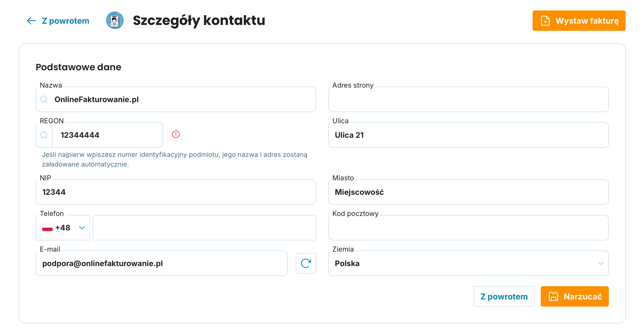The width and height of the screenshot is (644, 329).
Task: Open the Ziemia country dropdown
Action: [468, 263]
